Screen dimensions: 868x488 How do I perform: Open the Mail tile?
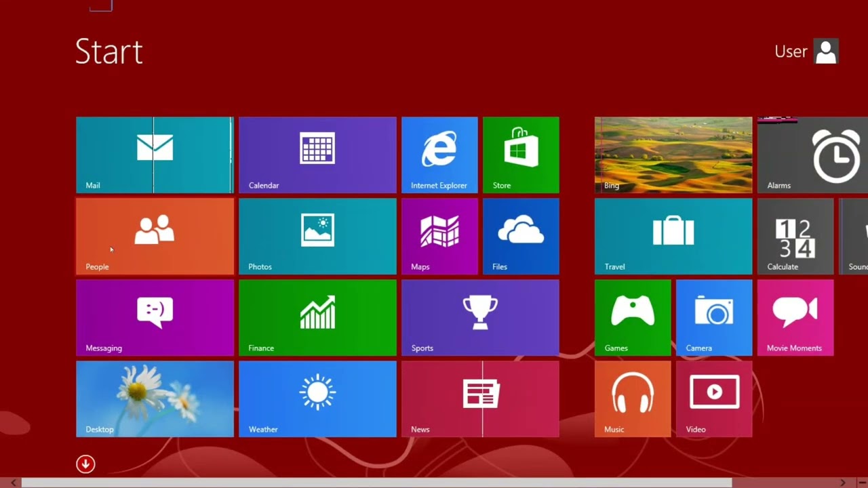pos(155,155)
